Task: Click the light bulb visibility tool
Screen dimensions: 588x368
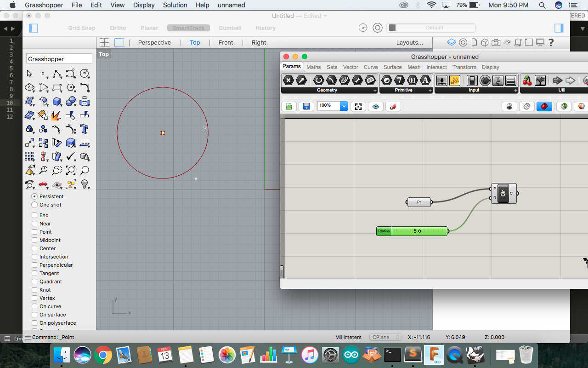Action: [85, 184]
